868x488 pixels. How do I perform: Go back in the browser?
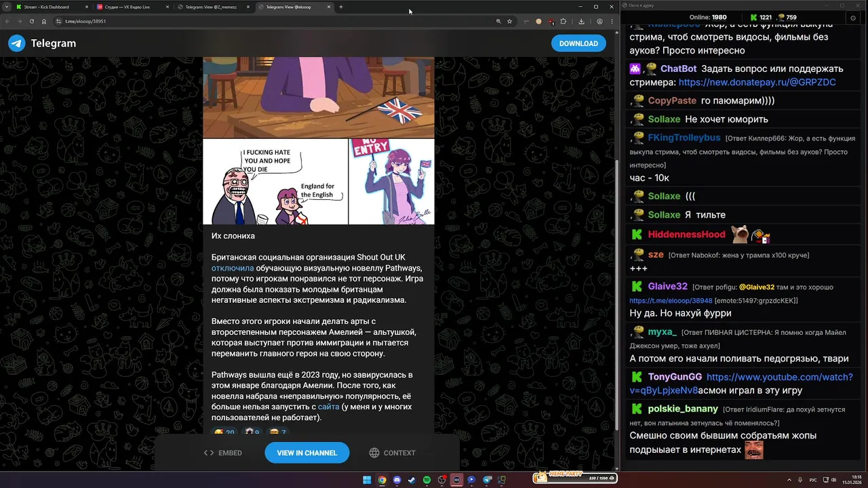[7, 21]
